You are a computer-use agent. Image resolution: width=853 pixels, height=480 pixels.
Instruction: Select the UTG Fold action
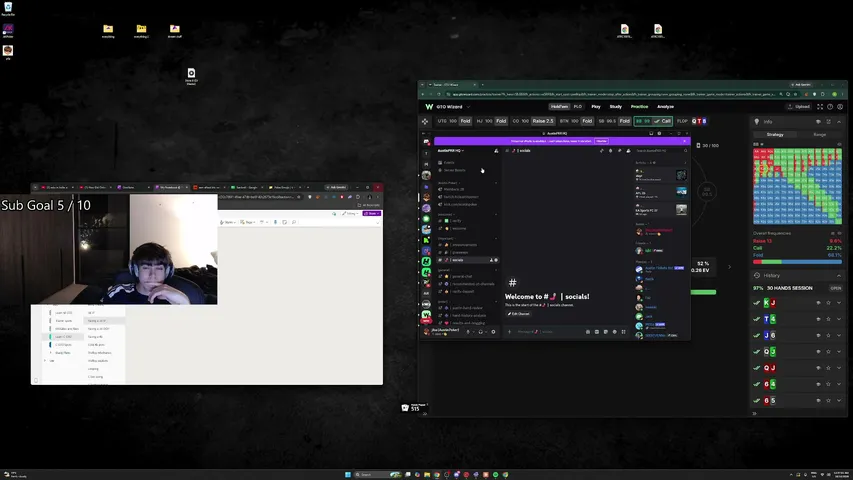465,121
